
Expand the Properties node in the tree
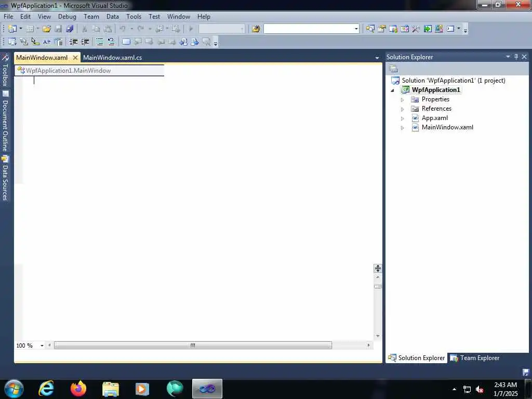coord(403,100)
